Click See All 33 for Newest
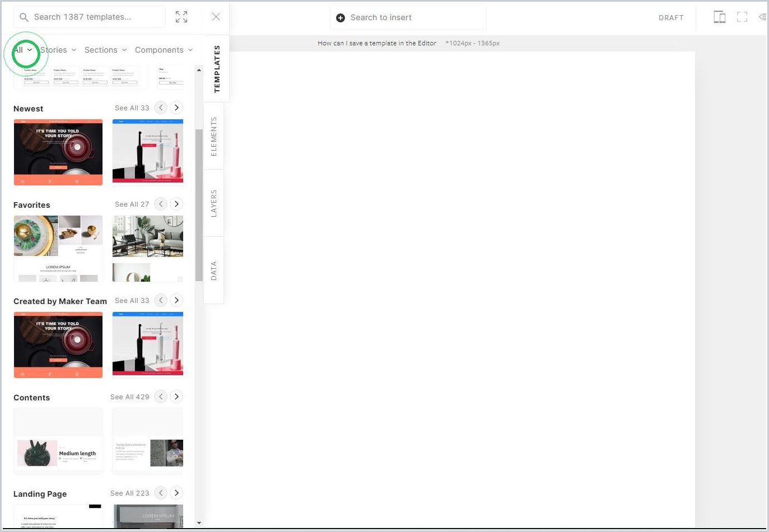Screen dimensions: 769x532 [132, 108]
